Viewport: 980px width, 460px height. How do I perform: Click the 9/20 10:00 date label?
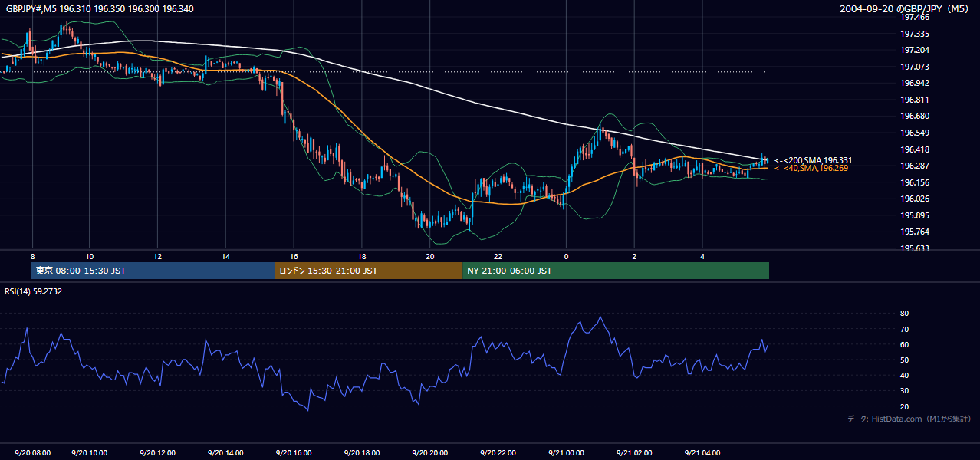pyautogui.click(x=89, y=453)
